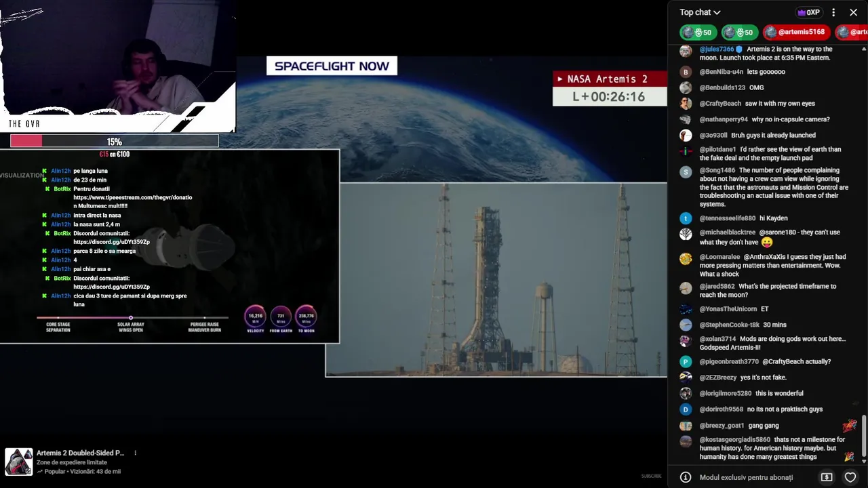Open @pilotdane1 avatar in chat
Viewport: 868px width, 488px height.
pyautogui.click(x=686, y=151)
